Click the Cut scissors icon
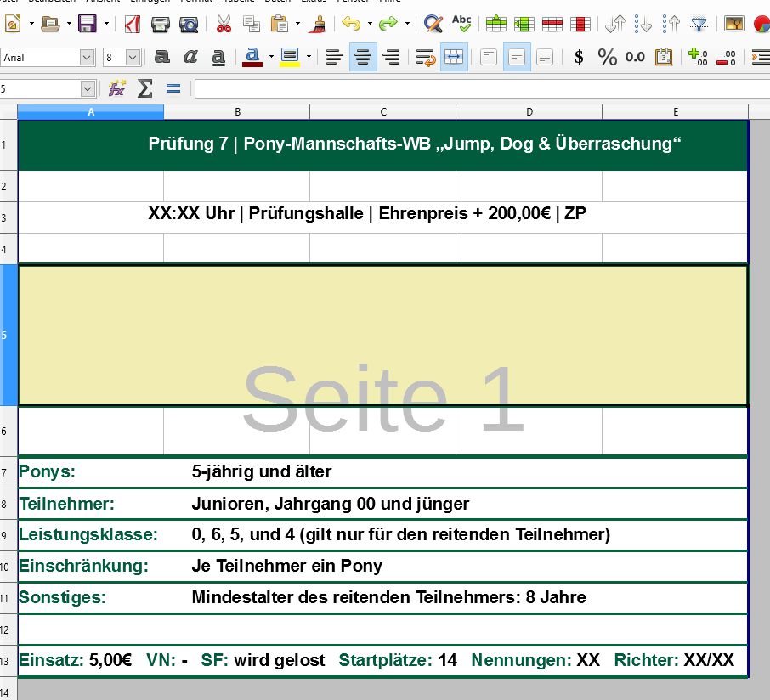770x700 pixels. click(x=224, y=24)
